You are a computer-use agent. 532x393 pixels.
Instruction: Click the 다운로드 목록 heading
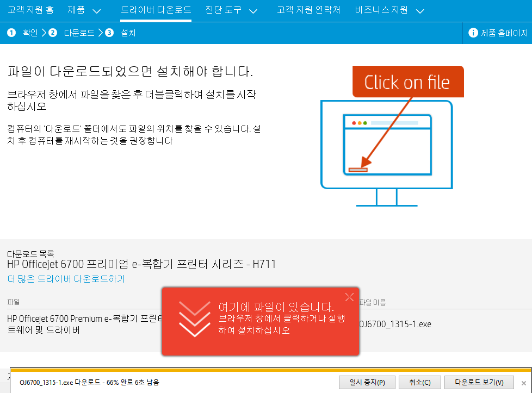(x=30, y=254)
